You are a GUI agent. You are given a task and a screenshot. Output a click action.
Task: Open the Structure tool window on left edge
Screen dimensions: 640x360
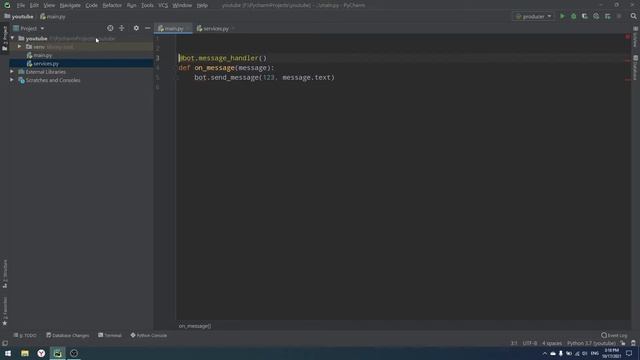click(5, 274)
